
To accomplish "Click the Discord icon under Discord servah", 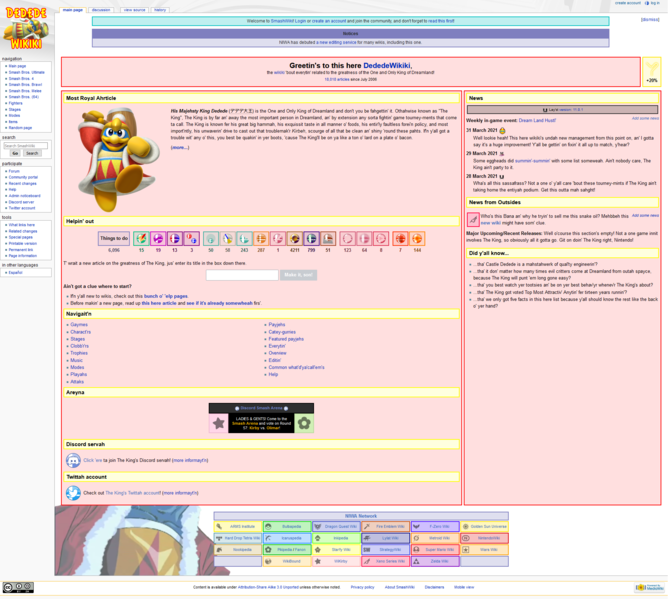I will 73,461.
